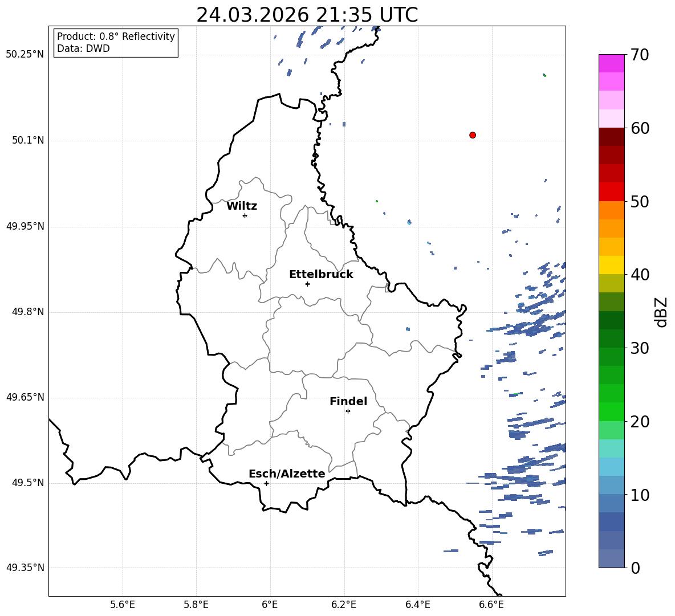Pick the orange colorbar segment below 50
Image resolution: width=675 pixels, height=616 pixels.
tap(611, 210)
